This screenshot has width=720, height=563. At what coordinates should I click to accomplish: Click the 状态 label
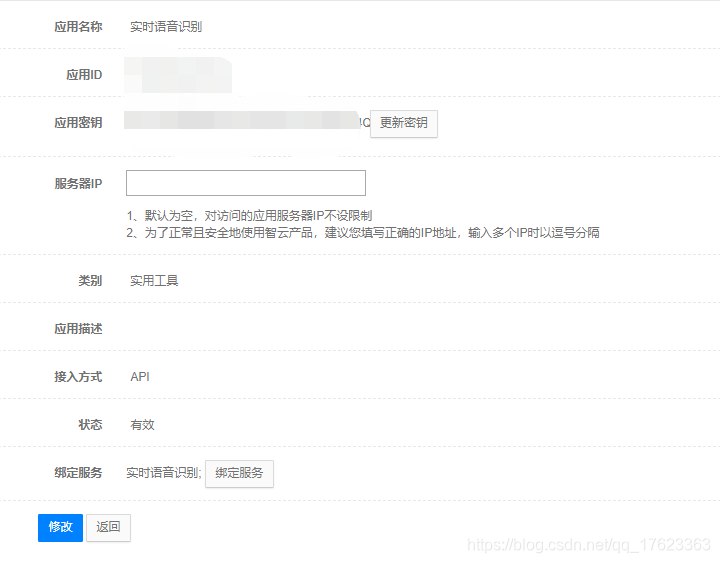coord(90,425)
